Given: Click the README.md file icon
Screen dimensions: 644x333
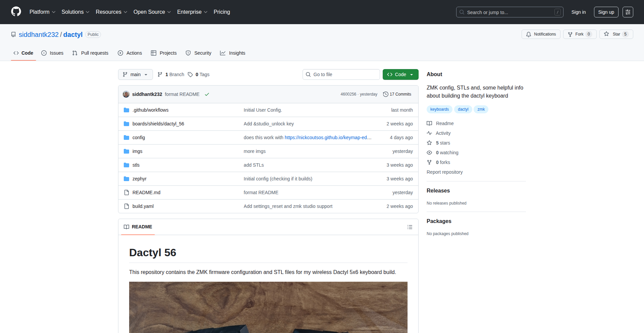Looking at the screenshot, I should point(126,192).
